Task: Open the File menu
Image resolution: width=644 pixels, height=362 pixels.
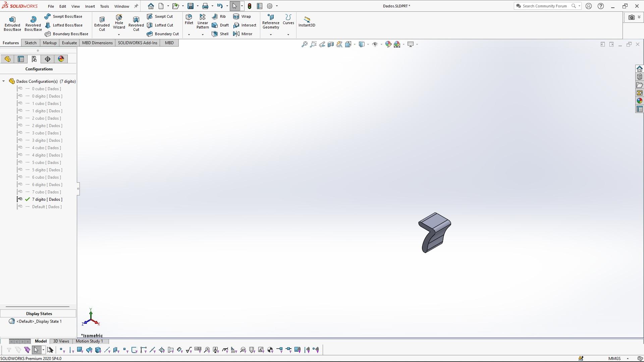Action: point(51,6)
